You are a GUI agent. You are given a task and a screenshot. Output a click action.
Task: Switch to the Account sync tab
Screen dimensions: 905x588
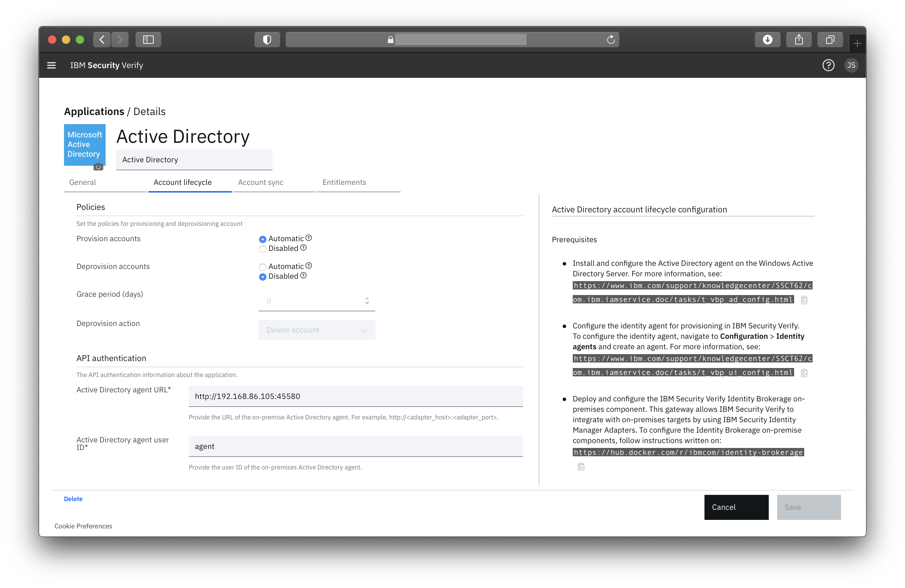260,182
